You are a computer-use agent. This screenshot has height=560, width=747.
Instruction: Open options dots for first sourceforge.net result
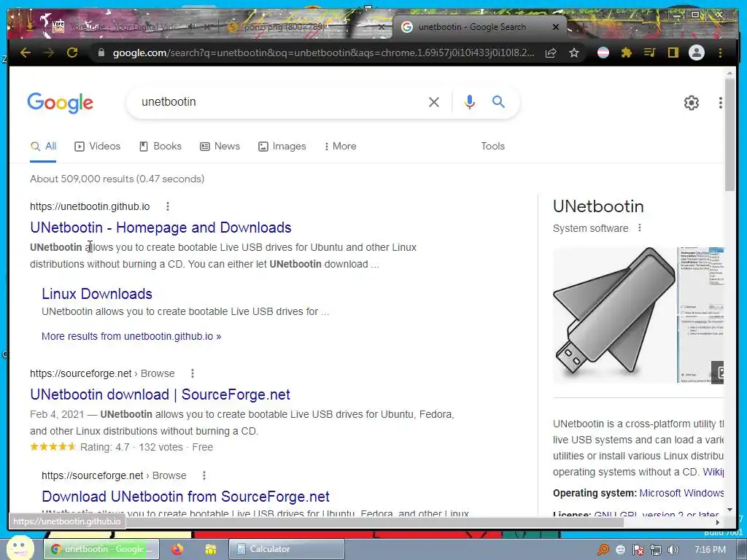[192, 373]
